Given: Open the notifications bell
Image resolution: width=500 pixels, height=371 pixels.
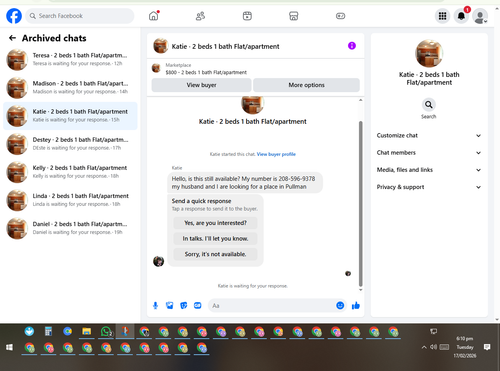Looking at the screenshot, I should [461, 16].
